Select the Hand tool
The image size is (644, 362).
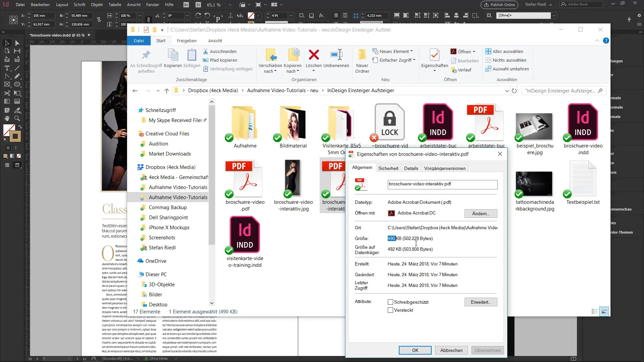(7, 118)
